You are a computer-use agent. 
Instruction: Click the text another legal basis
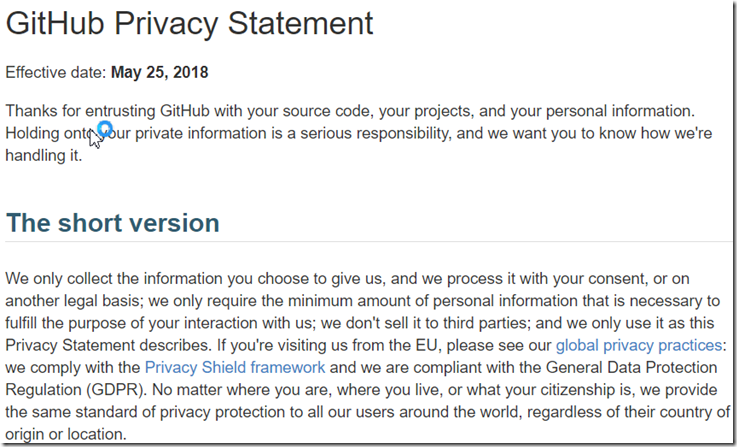(x=73, y=301)
